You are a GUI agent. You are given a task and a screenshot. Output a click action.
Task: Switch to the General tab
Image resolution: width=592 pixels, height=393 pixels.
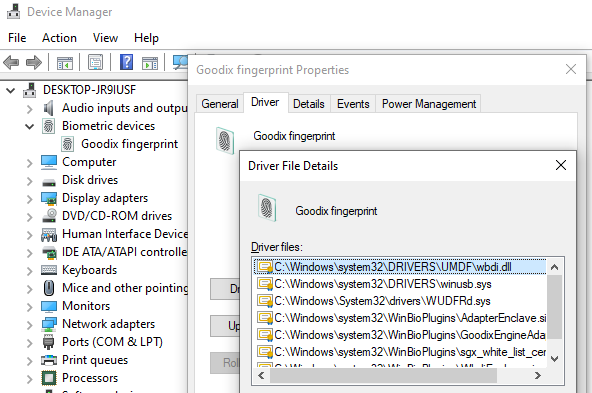pos(220,103)
